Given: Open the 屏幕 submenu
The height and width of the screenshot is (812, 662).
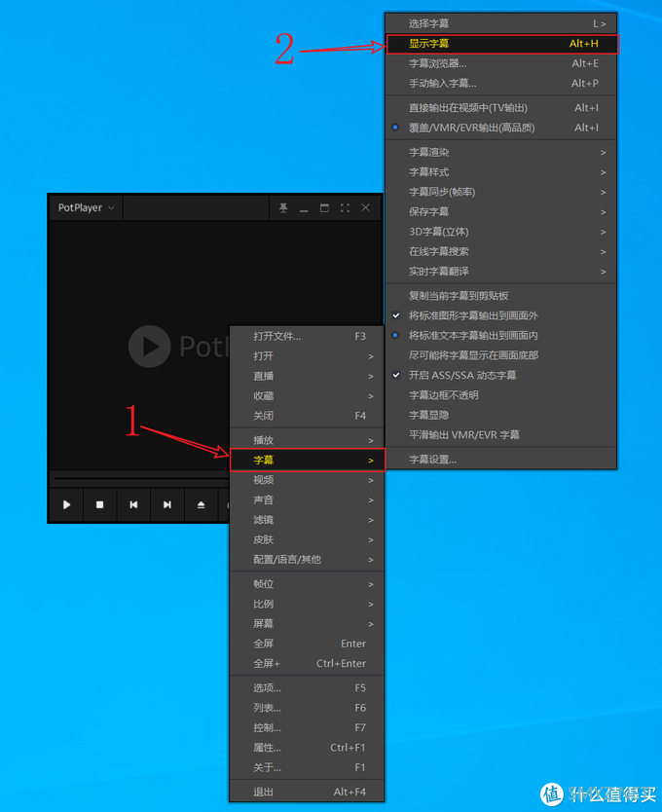Looking at the screenshot, I should click(307, 623).
